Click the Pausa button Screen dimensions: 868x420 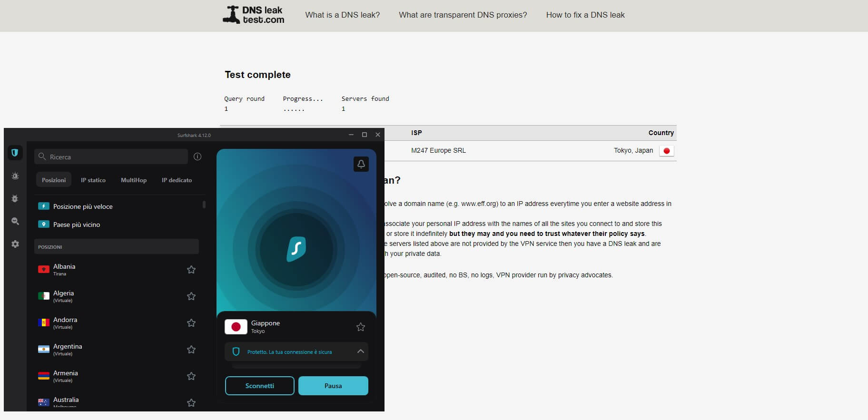[x=333, y=386]
